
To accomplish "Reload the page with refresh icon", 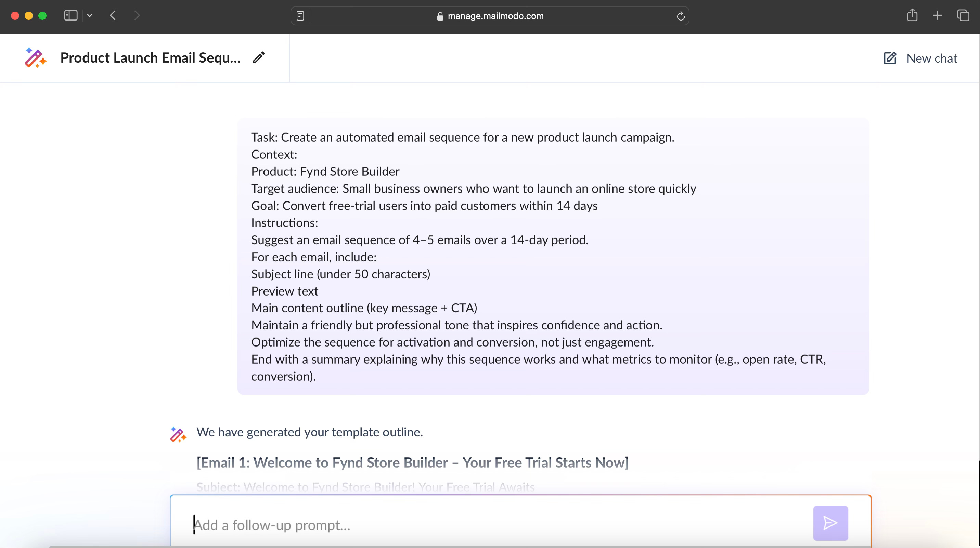I will (681, 16).
